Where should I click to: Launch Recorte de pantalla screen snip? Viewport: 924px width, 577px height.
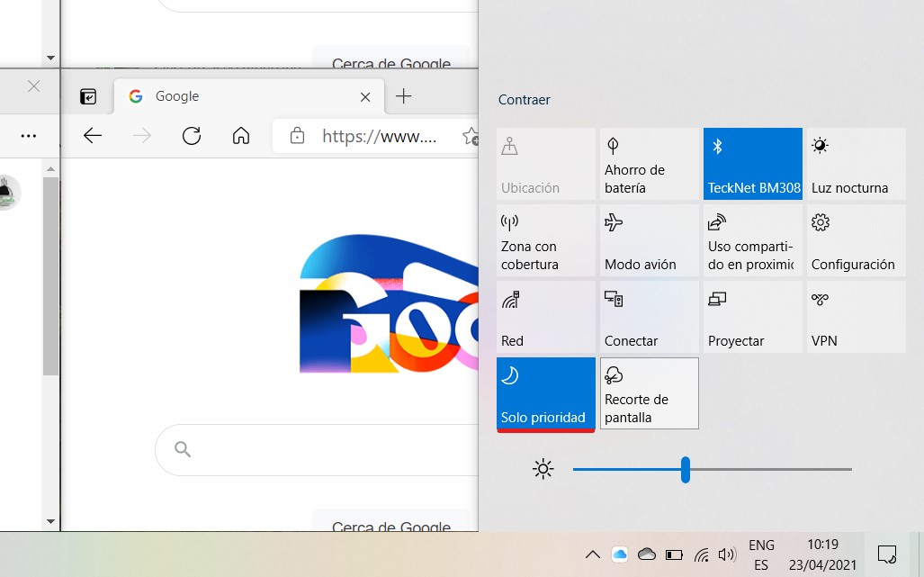(x=650, y=393)
